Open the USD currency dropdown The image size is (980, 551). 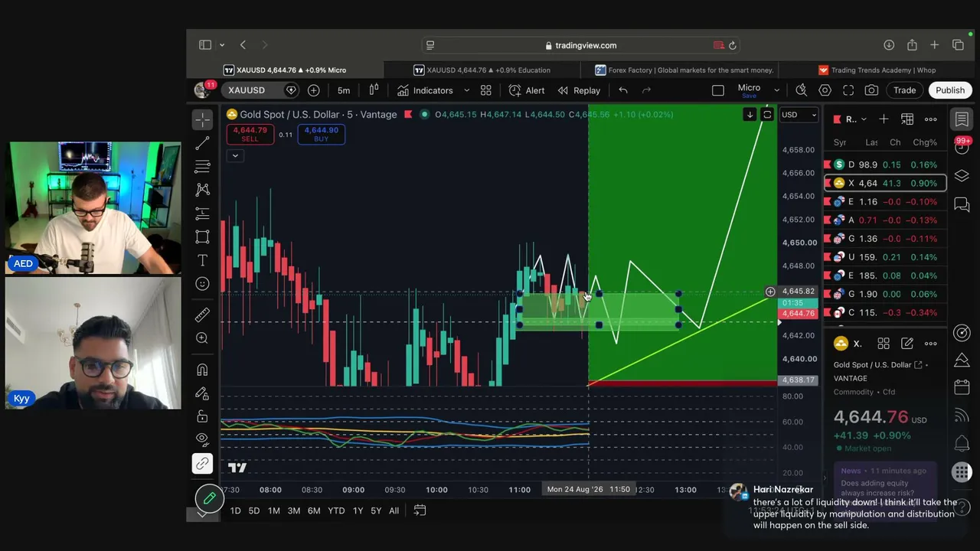tap(799, 115)
